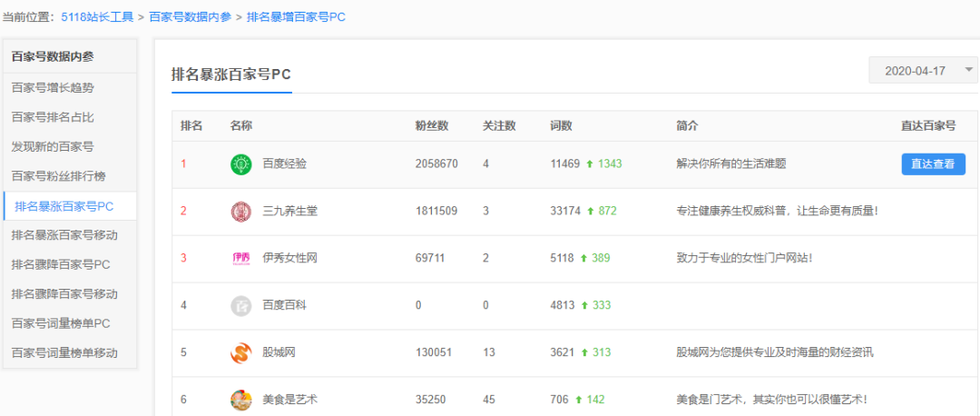Screen dimensions: 980x416
Task: Select 排名暴涨百家号PC sidebar item
Action: click(69, 206)
